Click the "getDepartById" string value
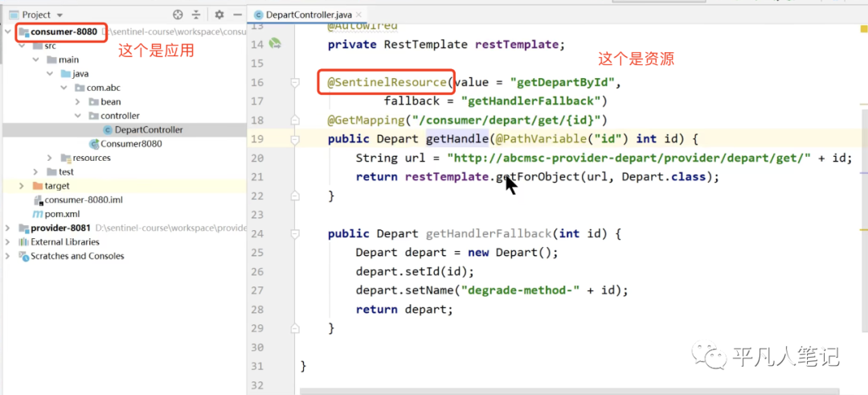This screenshot has width=868, height=395. [562, 83]
